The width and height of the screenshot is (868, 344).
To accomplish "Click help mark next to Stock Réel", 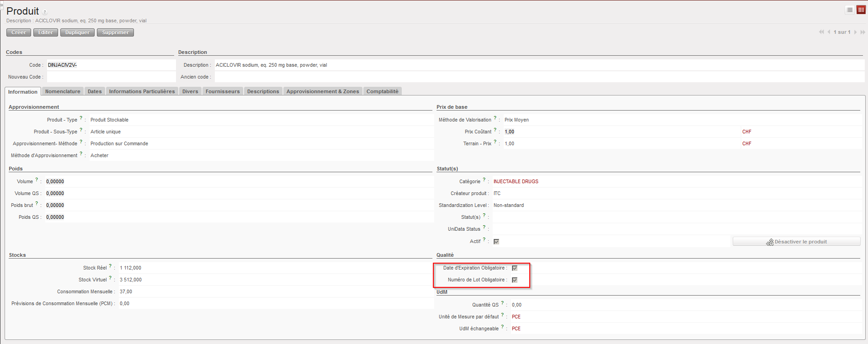I will (110, 266).
